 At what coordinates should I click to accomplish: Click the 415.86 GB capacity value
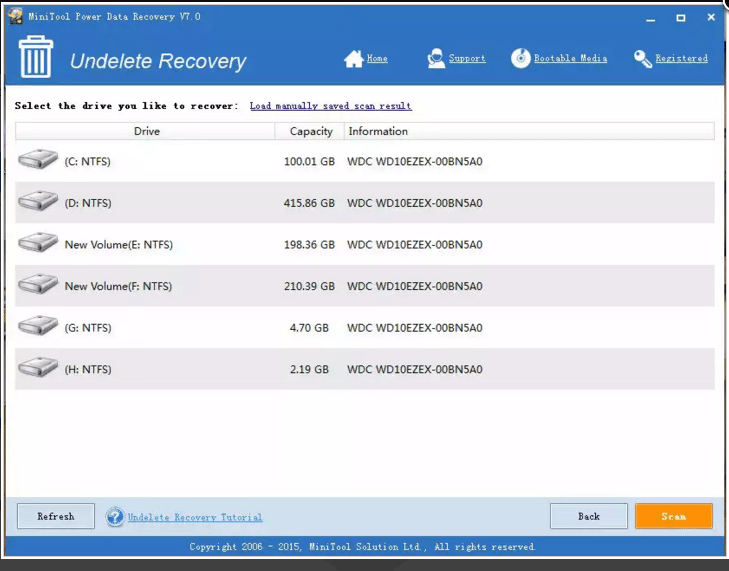309,203
